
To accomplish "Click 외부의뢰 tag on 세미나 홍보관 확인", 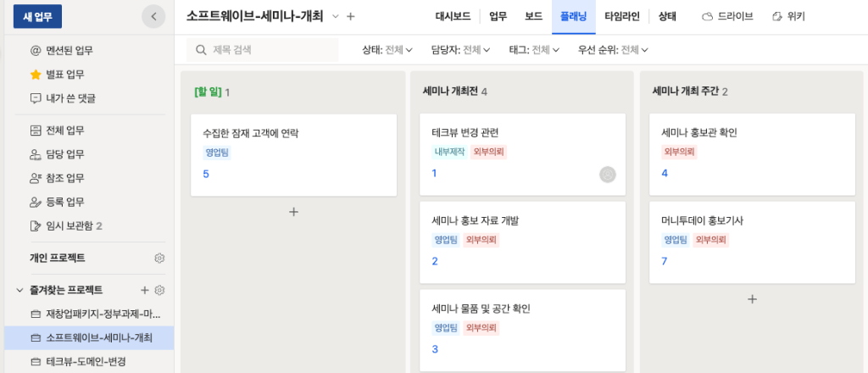I will [x=679, y=153].
